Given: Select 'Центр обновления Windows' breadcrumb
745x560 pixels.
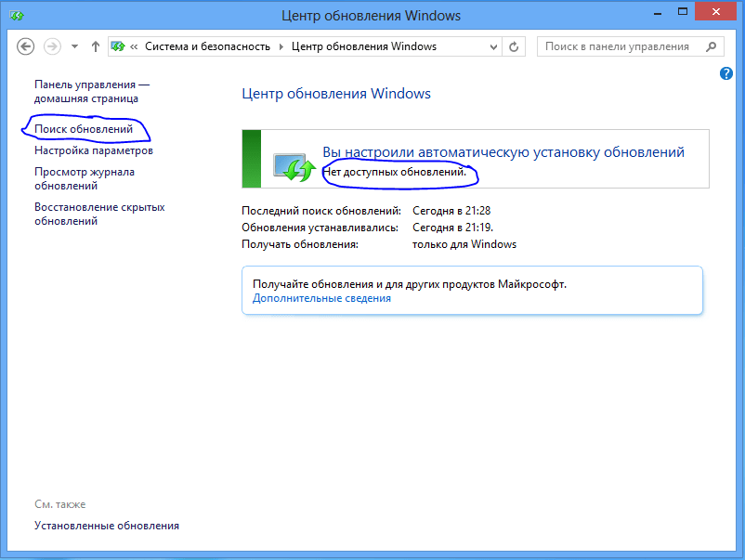Looking at the screenshot, I should (x=364, y=46).
